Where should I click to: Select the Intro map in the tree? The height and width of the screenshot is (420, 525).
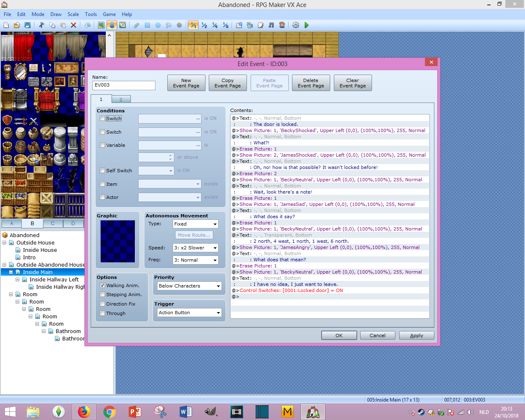tap(29, 258)
